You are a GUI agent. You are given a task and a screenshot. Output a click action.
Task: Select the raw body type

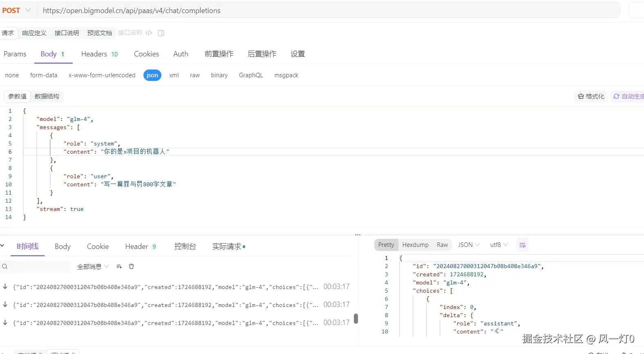tap(195, 75)
